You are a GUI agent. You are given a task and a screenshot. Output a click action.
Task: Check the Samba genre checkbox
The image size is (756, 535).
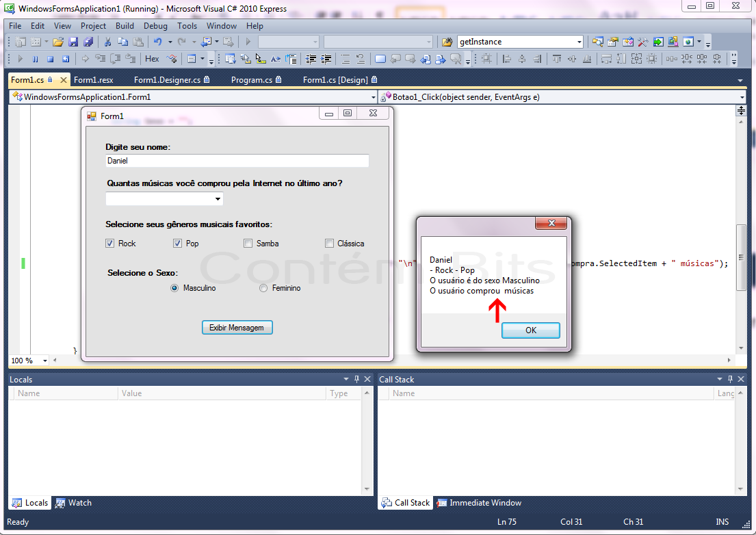[248, 244]
